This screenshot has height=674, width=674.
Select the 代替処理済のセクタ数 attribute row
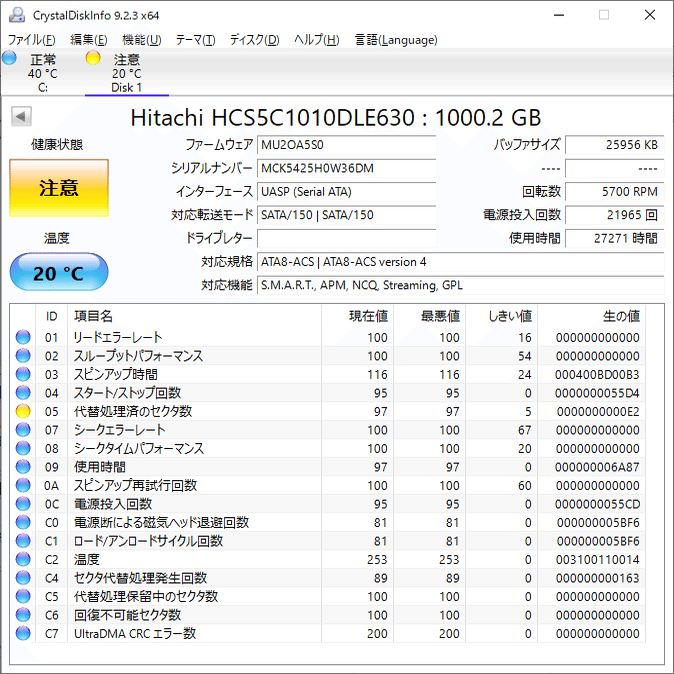[x=328, y=411]
